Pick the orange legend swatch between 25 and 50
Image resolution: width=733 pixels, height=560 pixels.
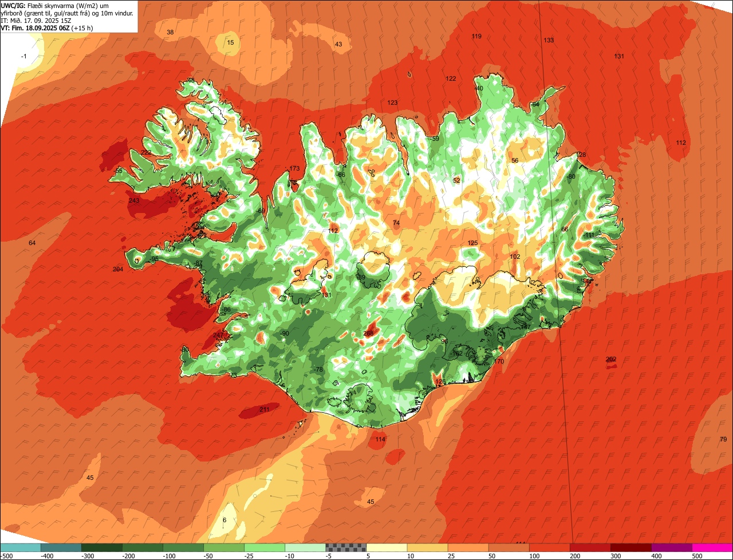468,547
